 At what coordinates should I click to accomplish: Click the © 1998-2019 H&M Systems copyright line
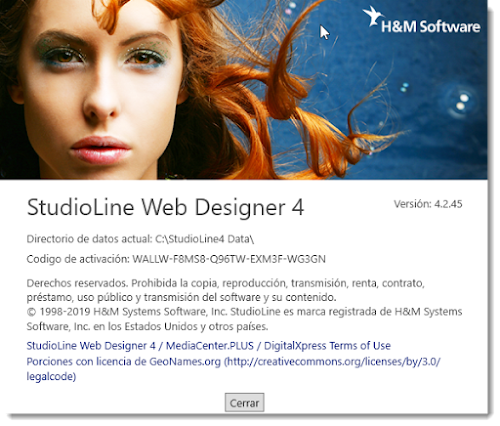[244, 319]
